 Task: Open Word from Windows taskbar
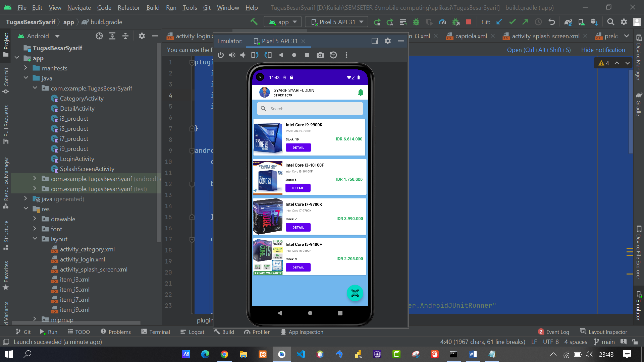[x=473, y=354]
